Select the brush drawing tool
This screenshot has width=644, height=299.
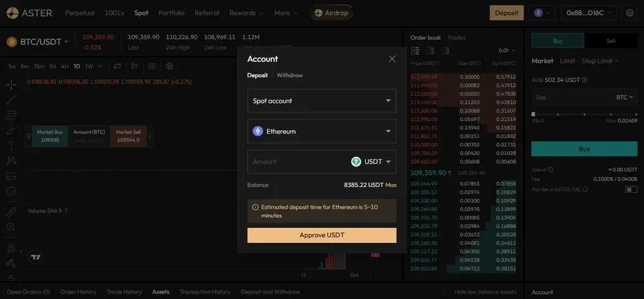(11, 131)
